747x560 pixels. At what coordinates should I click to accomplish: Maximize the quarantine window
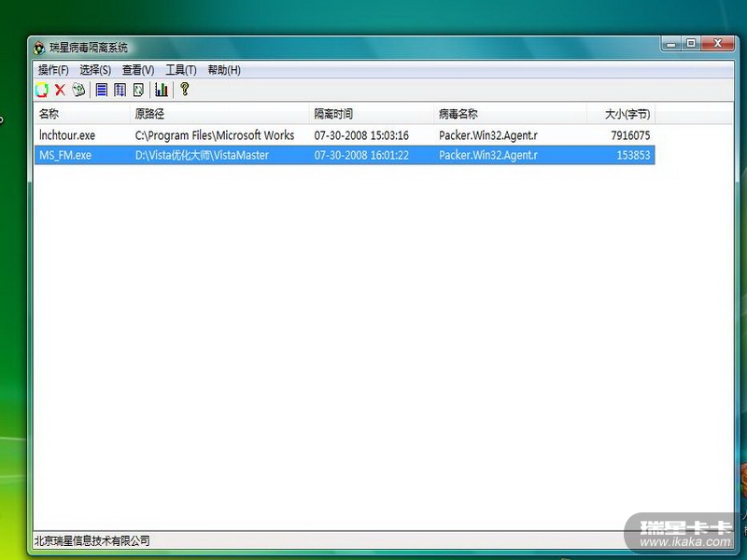click(x=691, y=44)
